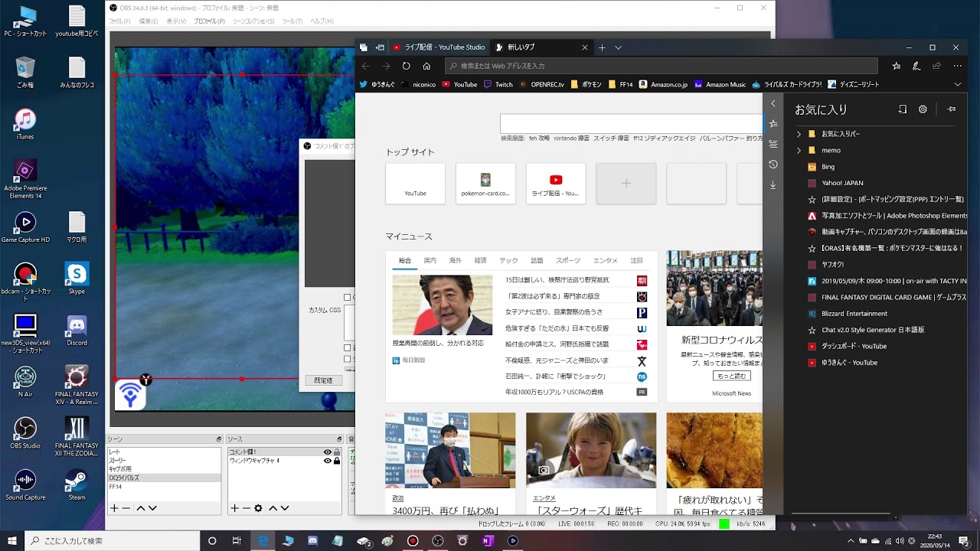
Task: Open Twitch link in favorites bar
Action: pos(498,84)
